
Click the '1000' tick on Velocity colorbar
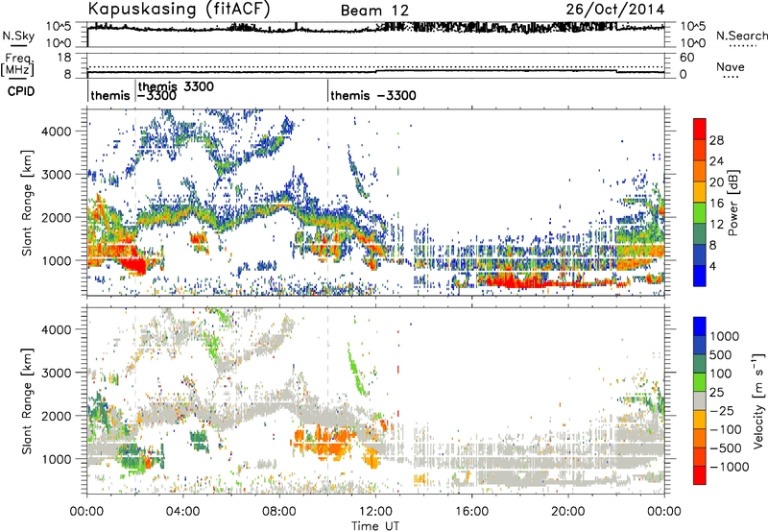click(x=725, y=336)
